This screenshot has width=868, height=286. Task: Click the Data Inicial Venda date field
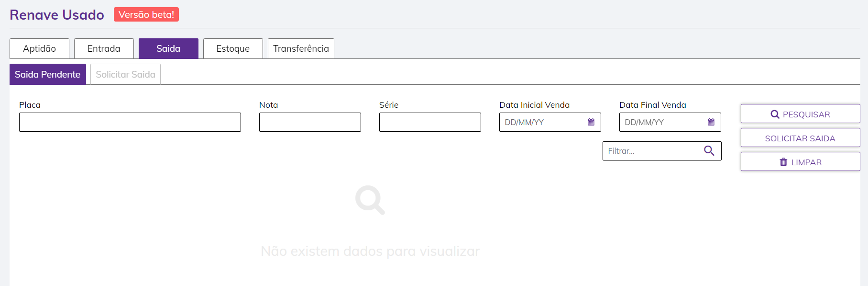540,122
